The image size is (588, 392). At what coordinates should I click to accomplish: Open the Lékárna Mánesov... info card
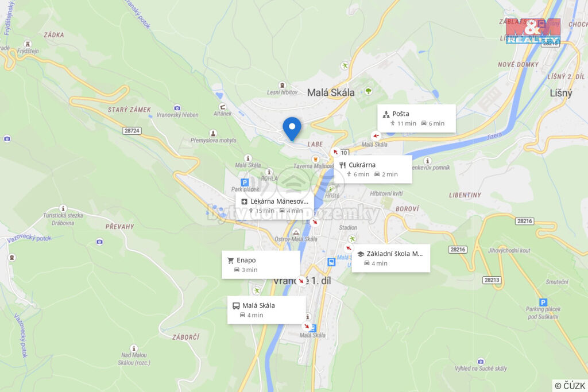pos(274,205)
